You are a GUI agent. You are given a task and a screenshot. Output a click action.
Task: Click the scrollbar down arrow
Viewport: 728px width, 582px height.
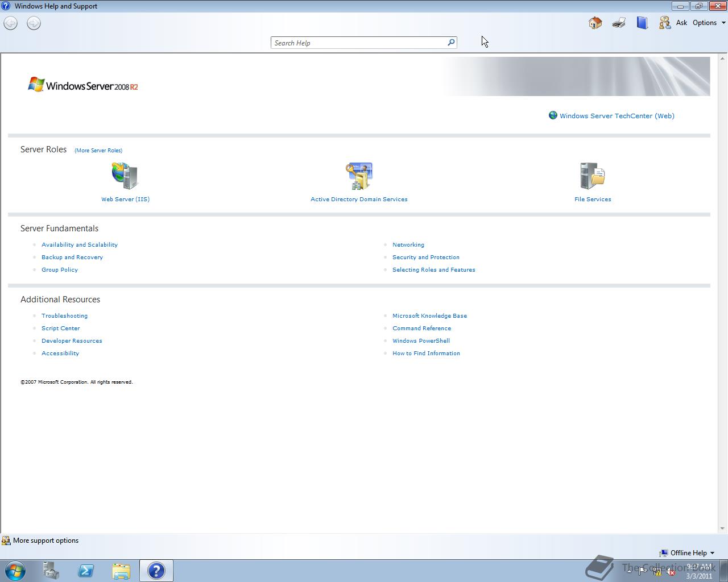point(722,528)
